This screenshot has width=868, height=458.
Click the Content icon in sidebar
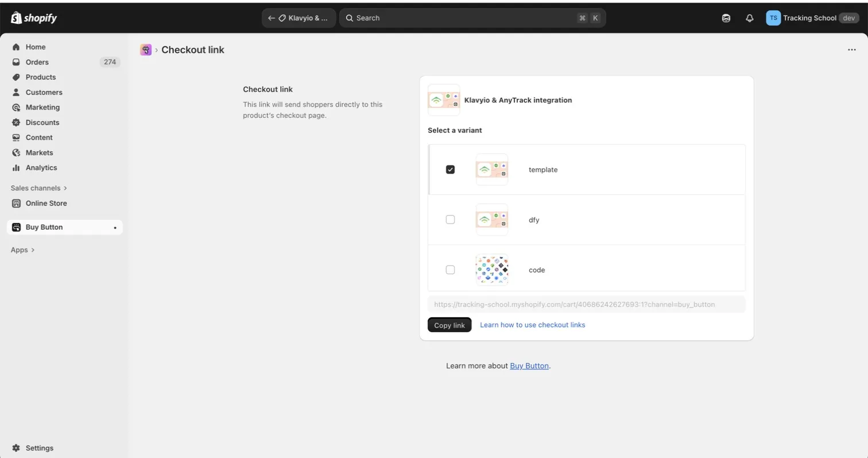point(16,137)
